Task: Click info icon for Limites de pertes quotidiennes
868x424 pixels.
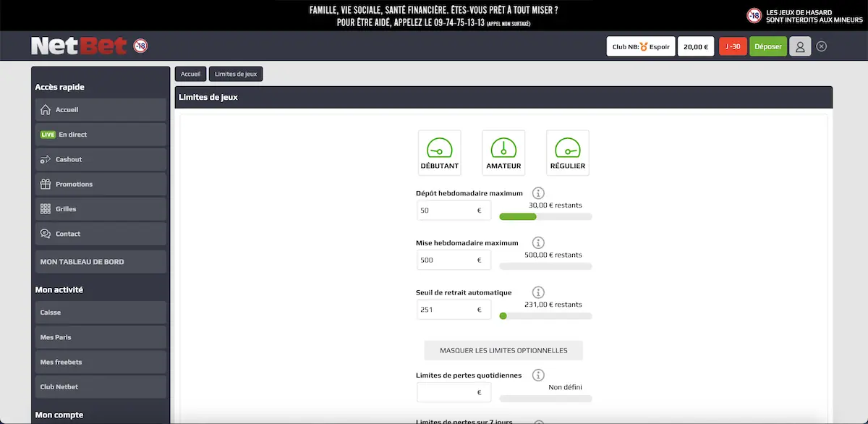Action: click(537, 376)
